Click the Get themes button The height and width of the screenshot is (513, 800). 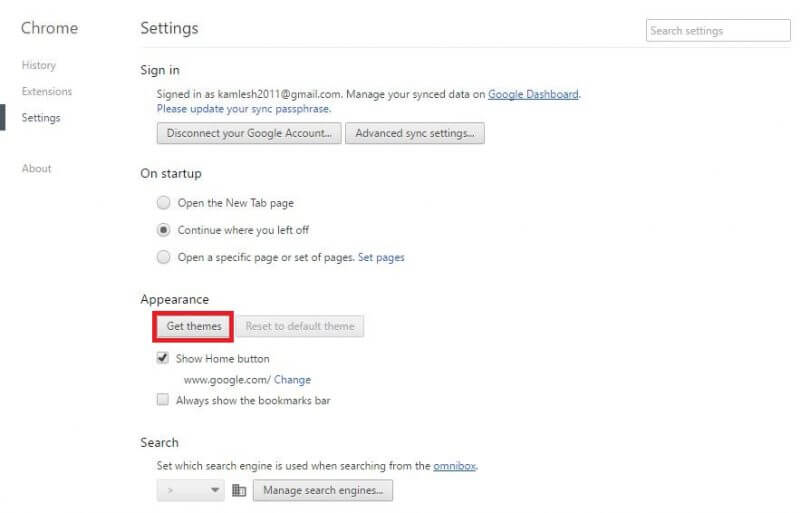(x=194, y=326)
